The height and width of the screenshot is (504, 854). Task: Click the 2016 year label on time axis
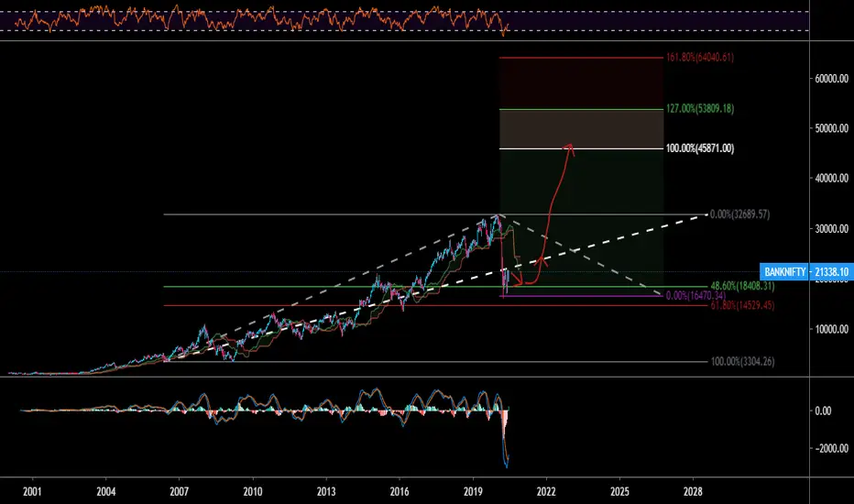(x=400, y=491)
